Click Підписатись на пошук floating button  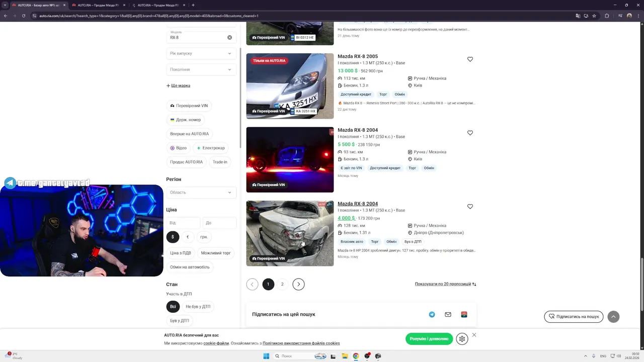[574, 317]
